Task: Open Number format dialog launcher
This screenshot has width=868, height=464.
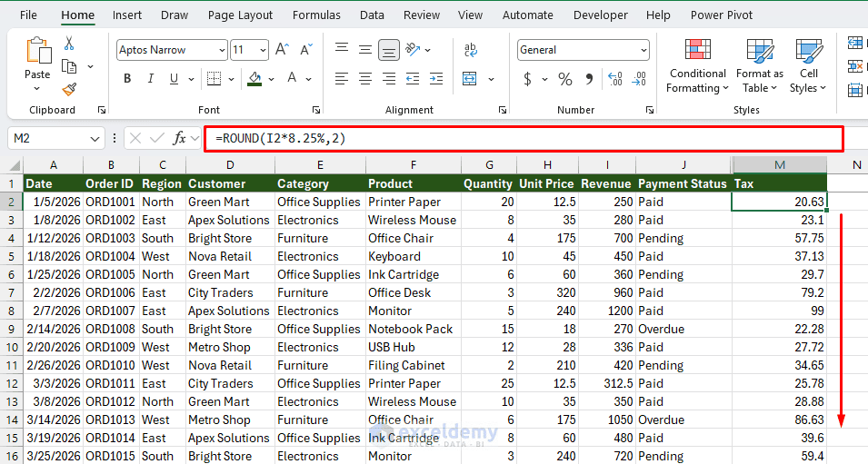Action: [x=649, y=110]
